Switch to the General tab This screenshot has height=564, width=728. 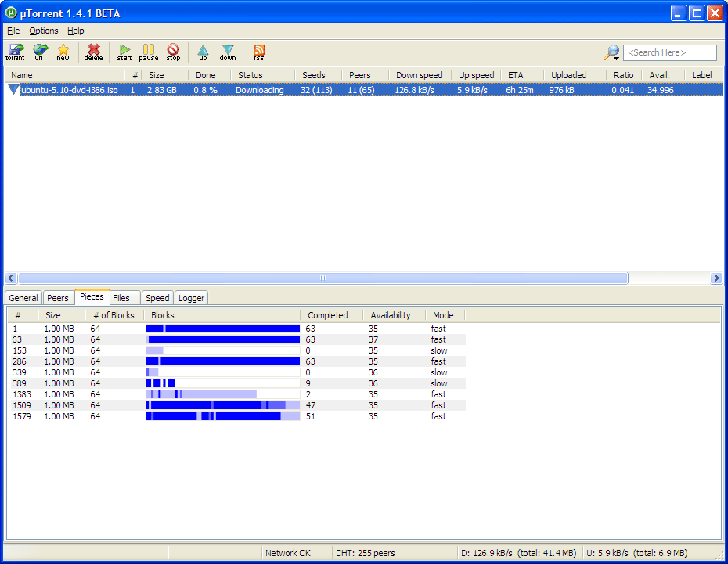[x=23, y=298]
